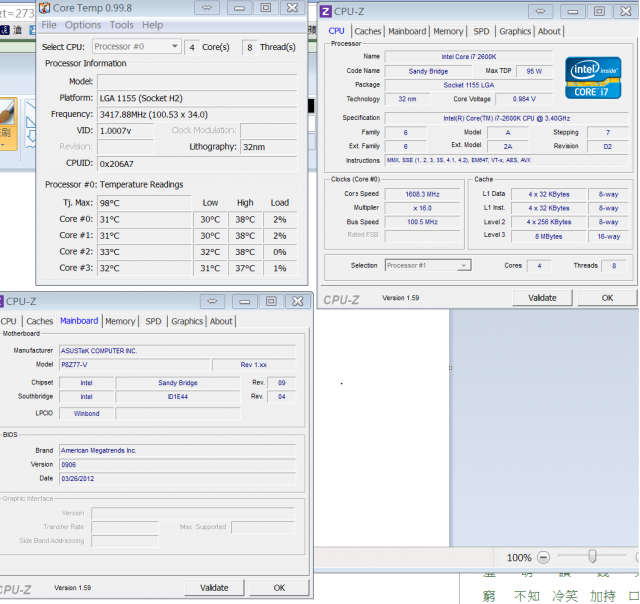
Task: Click the zoom slider handle
Action: 592,556
